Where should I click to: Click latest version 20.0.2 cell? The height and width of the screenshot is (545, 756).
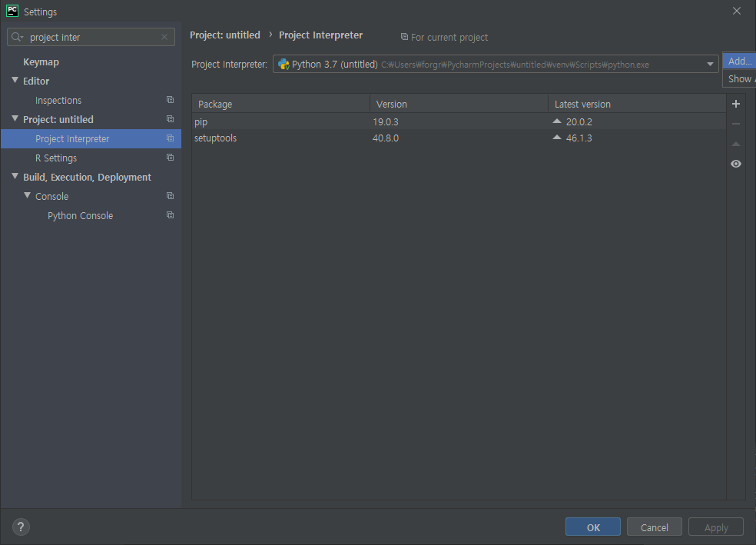coord(579,122)
